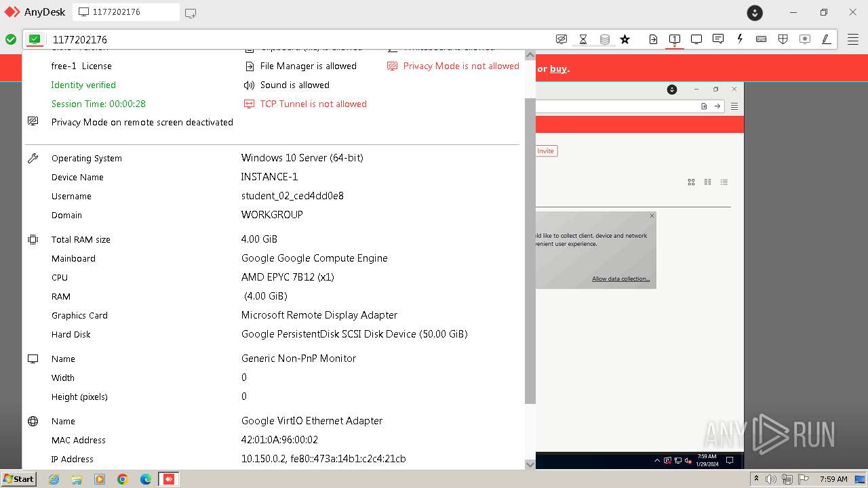868x488 pixels.
Task: Click the 'File Manager is allowed' text
Action: 309,66
